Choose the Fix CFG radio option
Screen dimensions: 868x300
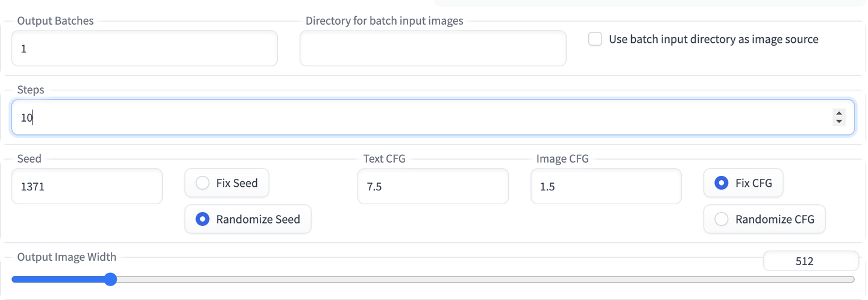pyautogui.click(x=721, y=183)
